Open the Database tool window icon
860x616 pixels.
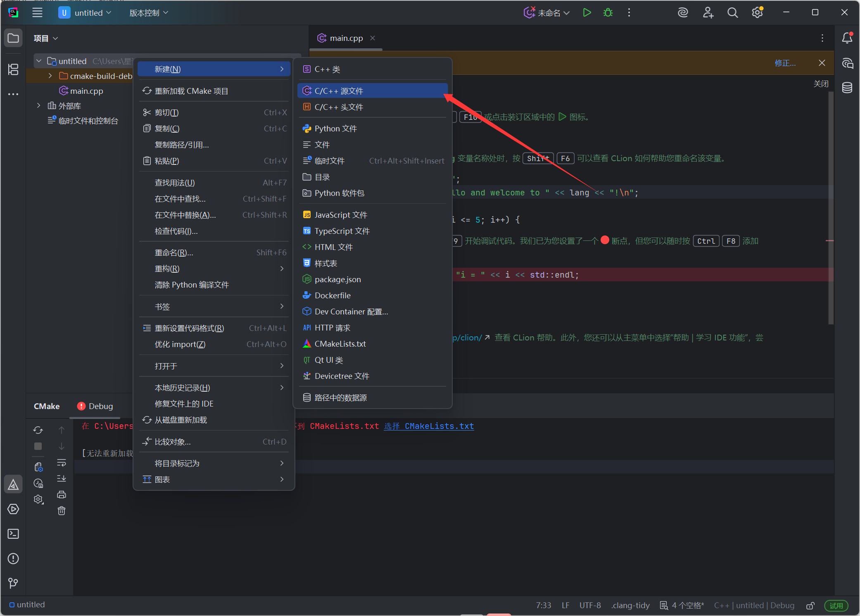[847, 88]
